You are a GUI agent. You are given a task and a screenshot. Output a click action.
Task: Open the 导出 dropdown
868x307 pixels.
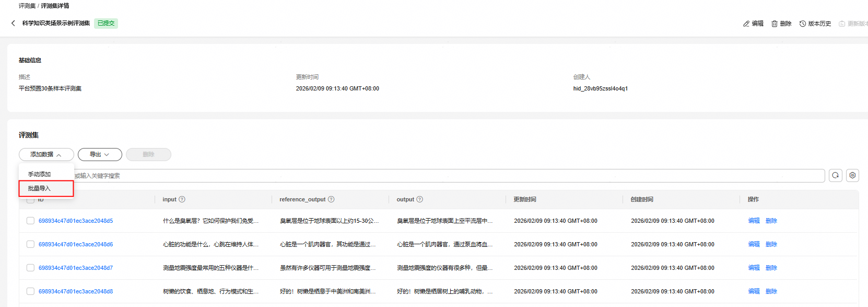pos(100,155)
